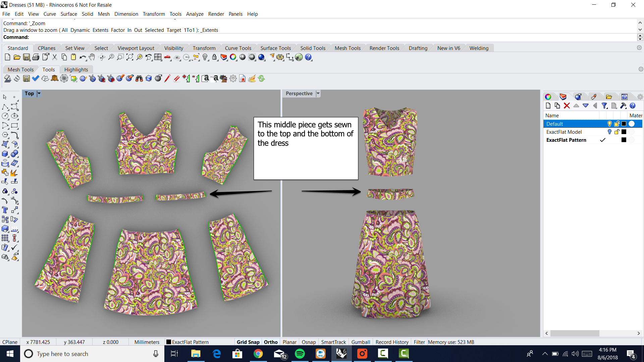Enable lock on ExactFlat Pattern layer

pos(616,140)
